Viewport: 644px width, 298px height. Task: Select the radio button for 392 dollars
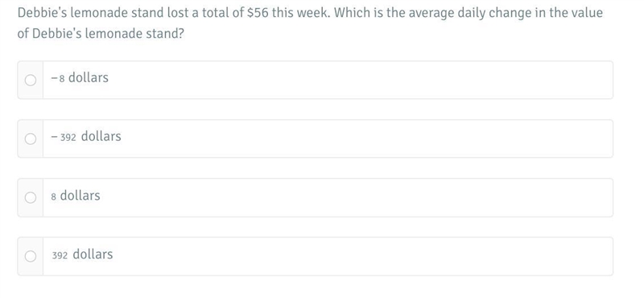[31, 256]
